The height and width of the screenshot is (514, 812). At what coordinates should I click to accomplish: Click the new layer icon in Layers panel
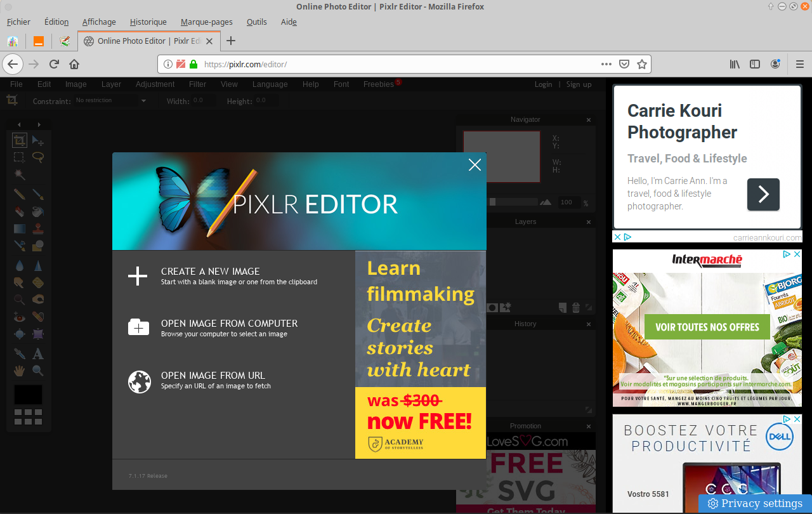[563, 308]
